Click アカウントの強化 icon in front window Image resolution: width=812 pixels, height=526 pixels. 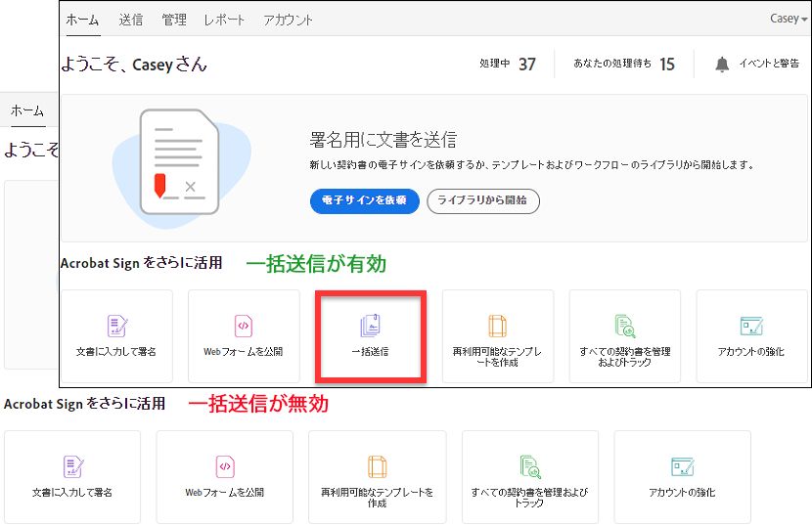tap(751, 326)
